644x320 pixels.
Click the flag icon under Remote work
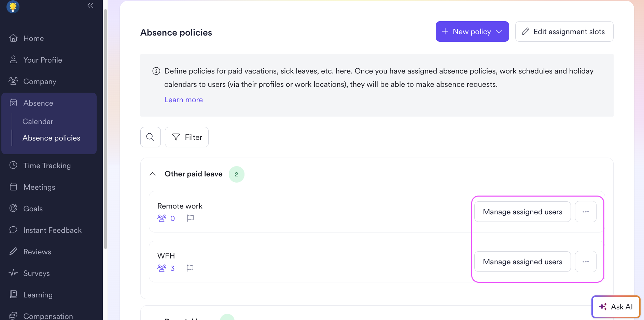[191, 218]
